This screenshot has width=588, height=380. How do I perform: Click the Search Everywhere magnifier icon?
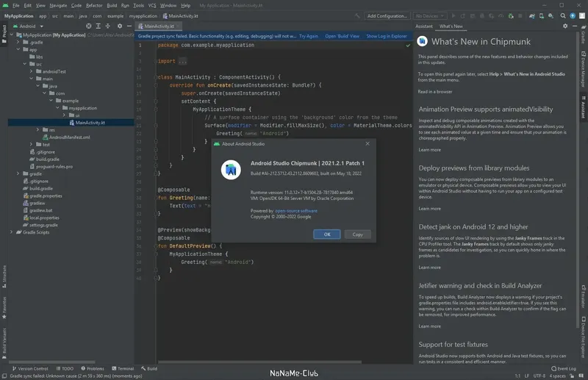point(563,16)
